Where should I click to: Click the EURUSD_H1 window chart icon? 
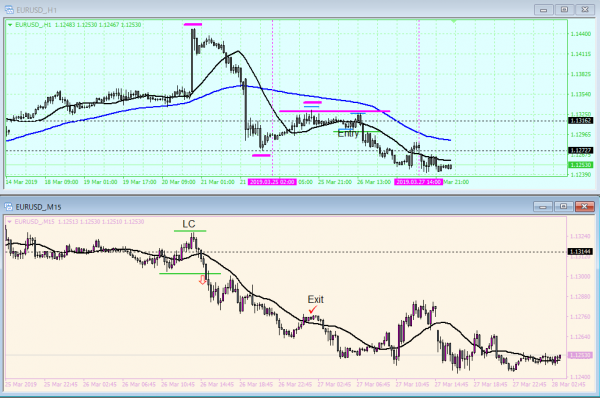click(9, 10)
